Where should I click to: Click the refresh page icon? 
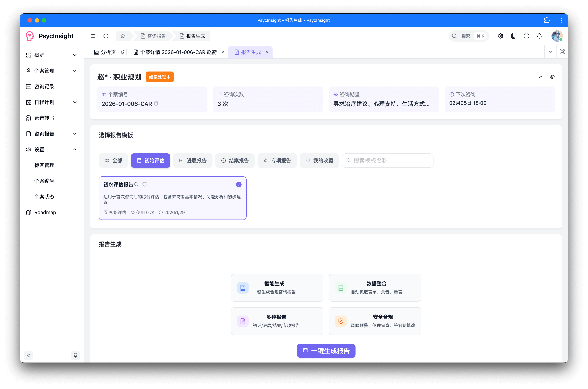(x=106, y=36)
